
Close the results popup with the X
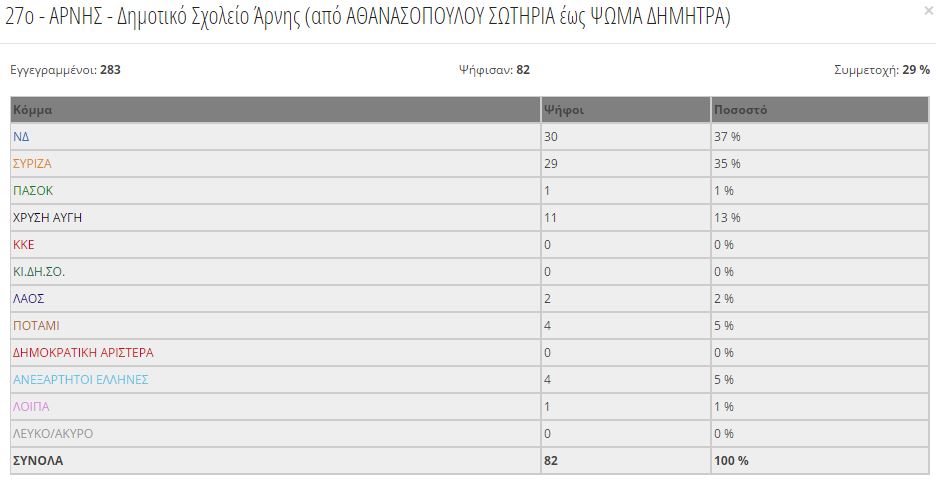coord(929,9)
